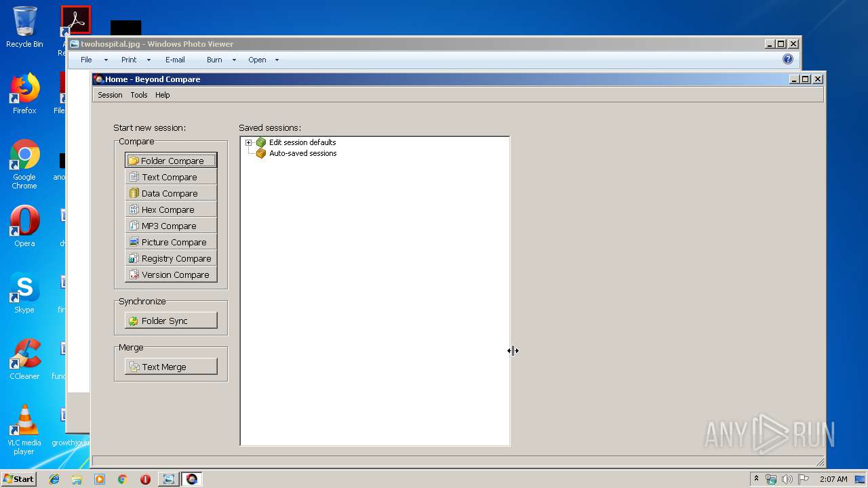Open Adobe Reader desktop shortcut
868x488 pixels.
(75, 22)
